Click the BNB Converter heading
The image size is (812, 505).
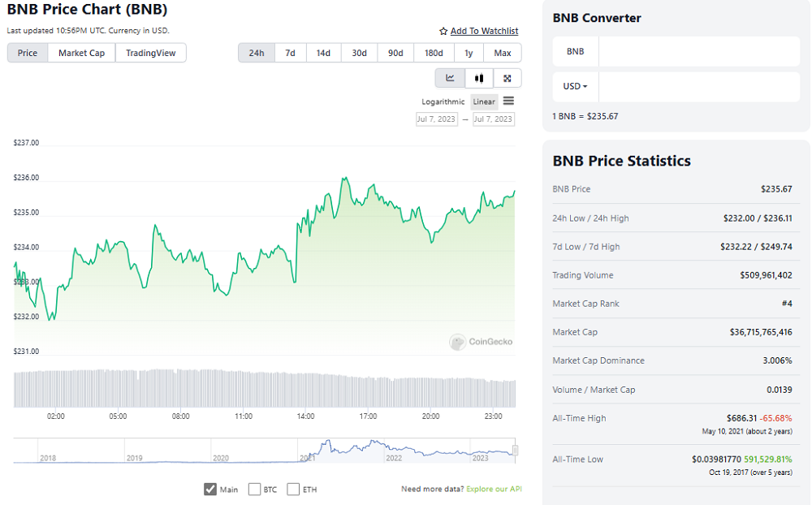[597, 18]
